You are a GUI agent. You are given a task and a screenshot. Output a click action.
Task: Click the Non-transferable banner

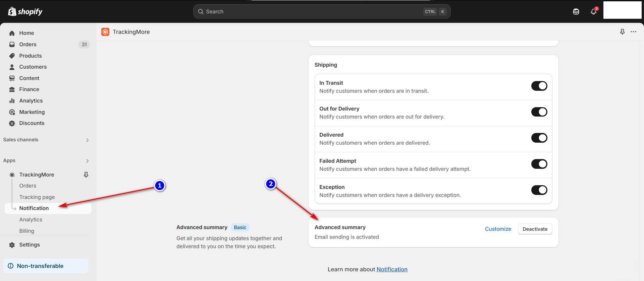coord(46,266)
